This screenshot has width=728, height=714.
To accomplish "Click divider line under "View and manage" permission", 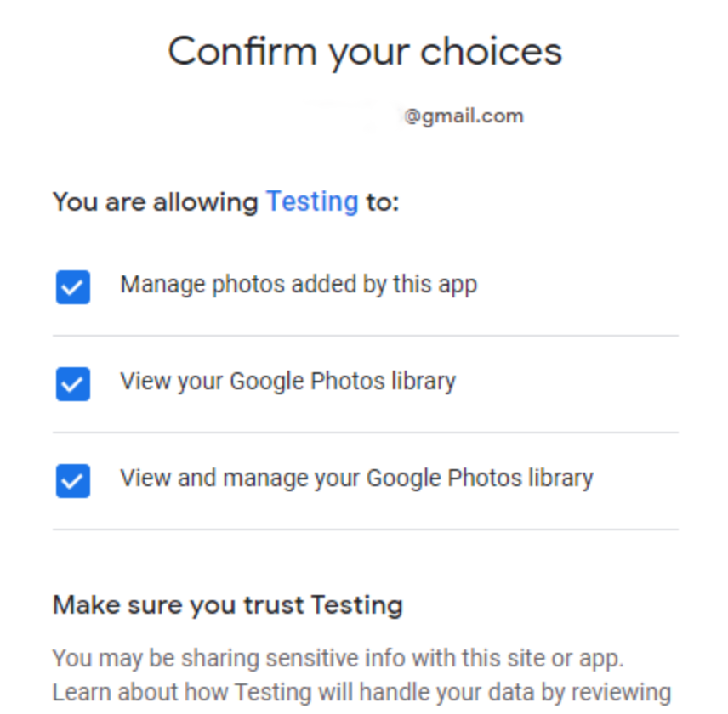I will pyautogui.click(x=365, y=530).
